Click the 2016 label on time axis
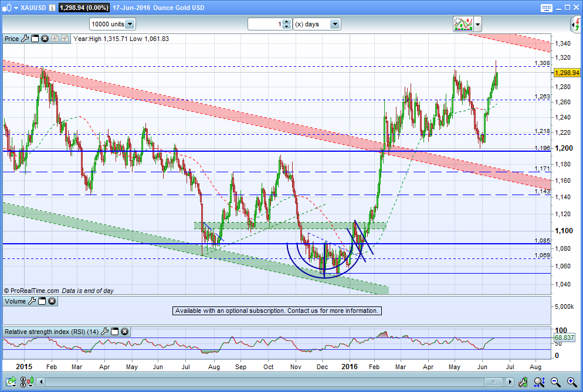583x392 pixels. (x=350, y=366)
